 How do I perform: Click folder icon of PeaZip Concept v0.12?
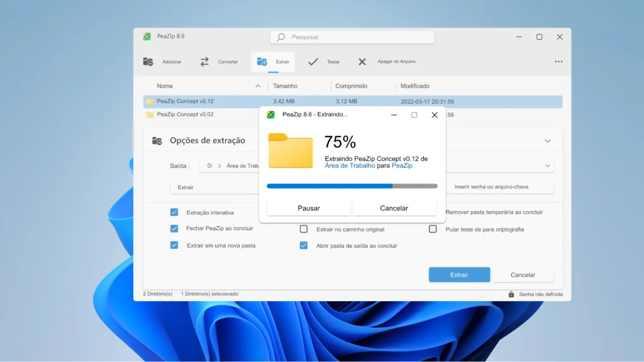[x=150, y=101]
